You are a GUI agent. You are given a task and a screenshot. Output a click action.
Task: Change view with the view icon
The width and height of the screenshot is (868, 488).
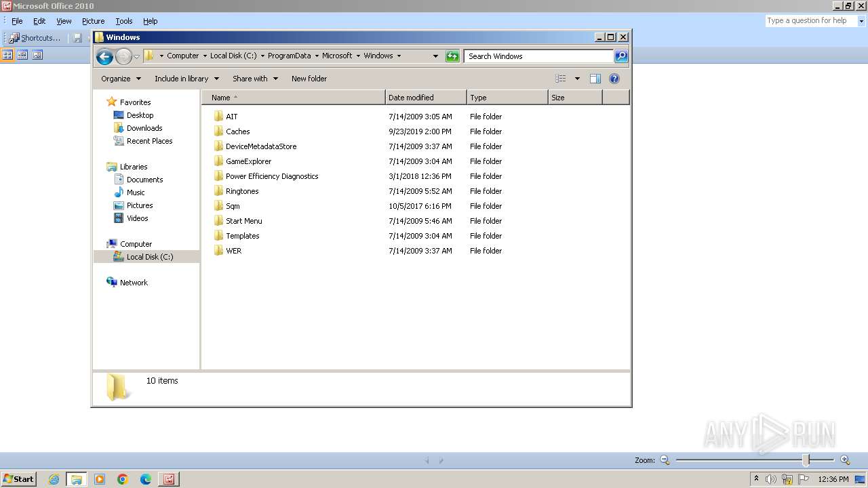tap(561, 79)
